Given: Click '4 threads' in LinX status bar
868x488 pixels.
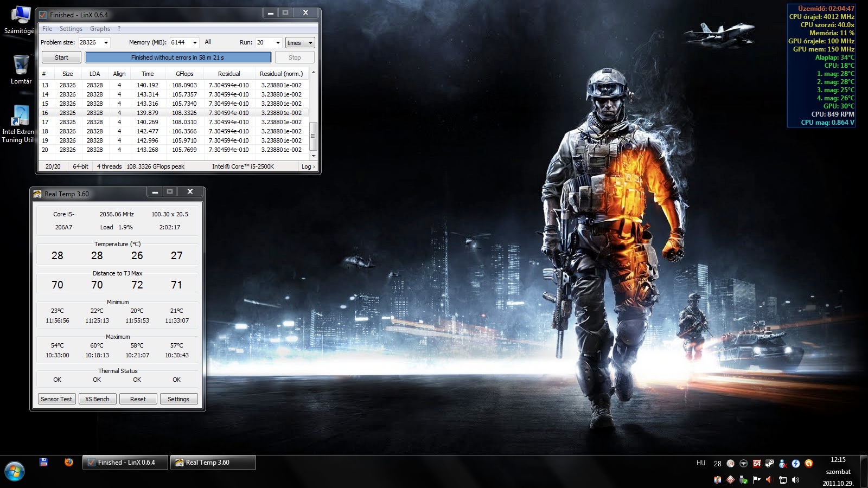Looking at the screenshot, I should pos(109,166).
